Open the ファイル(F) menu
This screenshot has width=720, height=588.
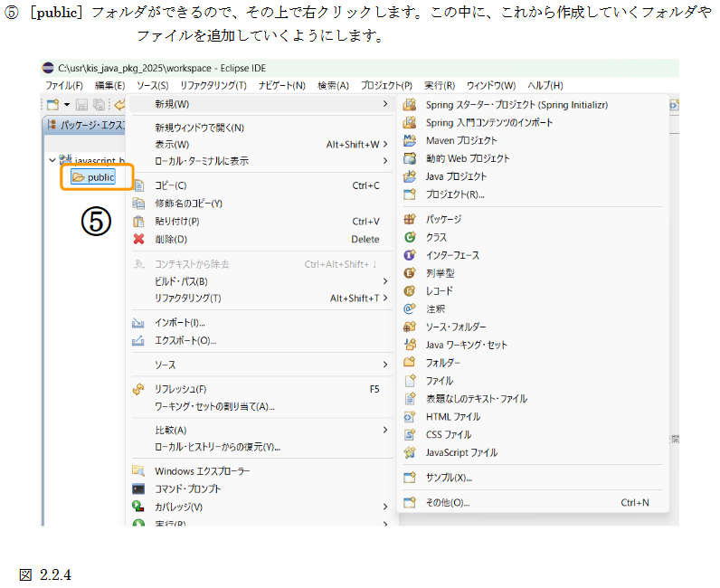pos(64,85)
